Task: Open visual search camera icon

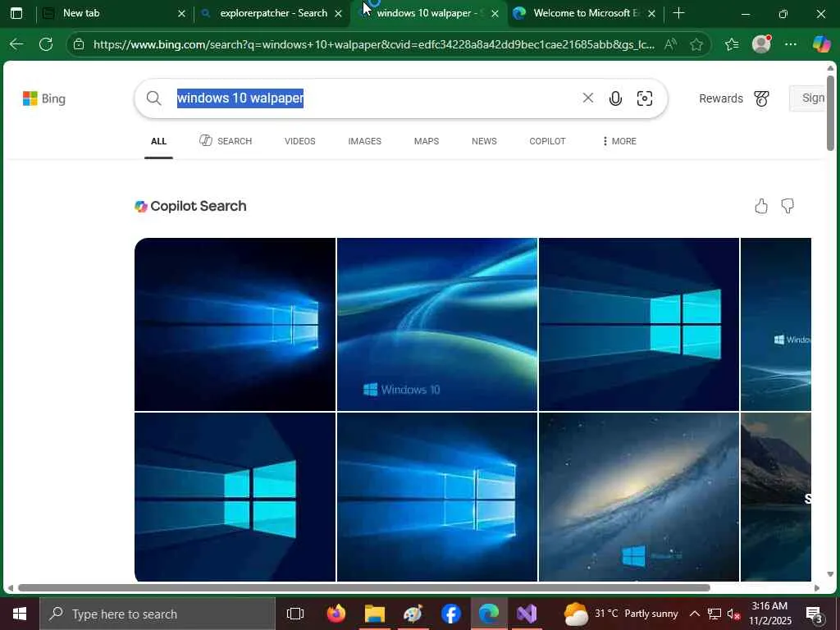Action: pyautogui.click(x=645, y=98)
